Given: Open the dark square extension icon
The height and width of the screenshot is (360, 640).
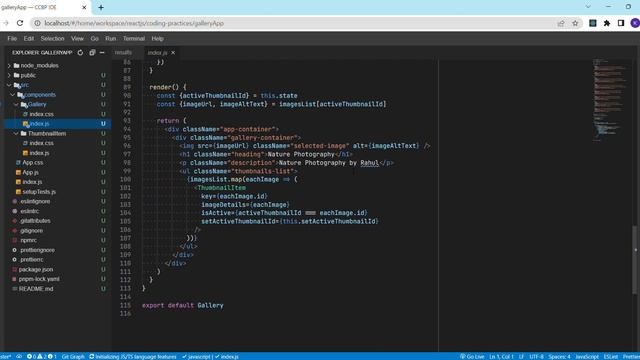Looking at the screenshot, I should (x=593, y=23).
